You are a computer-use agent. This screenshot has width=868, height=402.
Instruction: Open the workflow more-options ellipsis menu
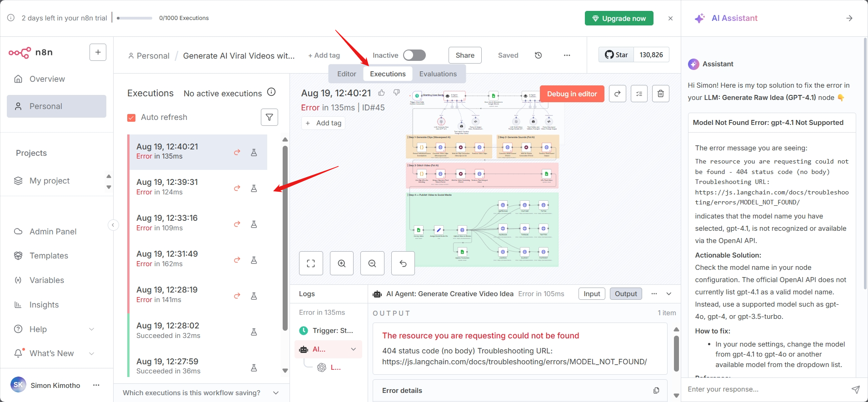[567, 55]
